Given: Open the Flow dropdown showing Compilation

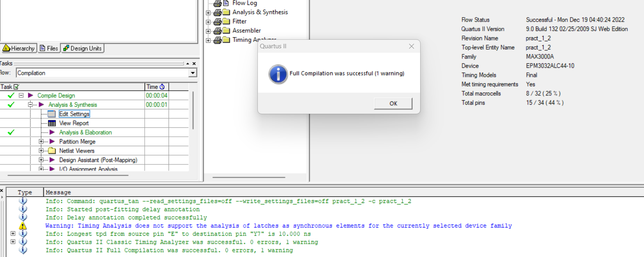Looking at the screenshot, I should 193,73.
